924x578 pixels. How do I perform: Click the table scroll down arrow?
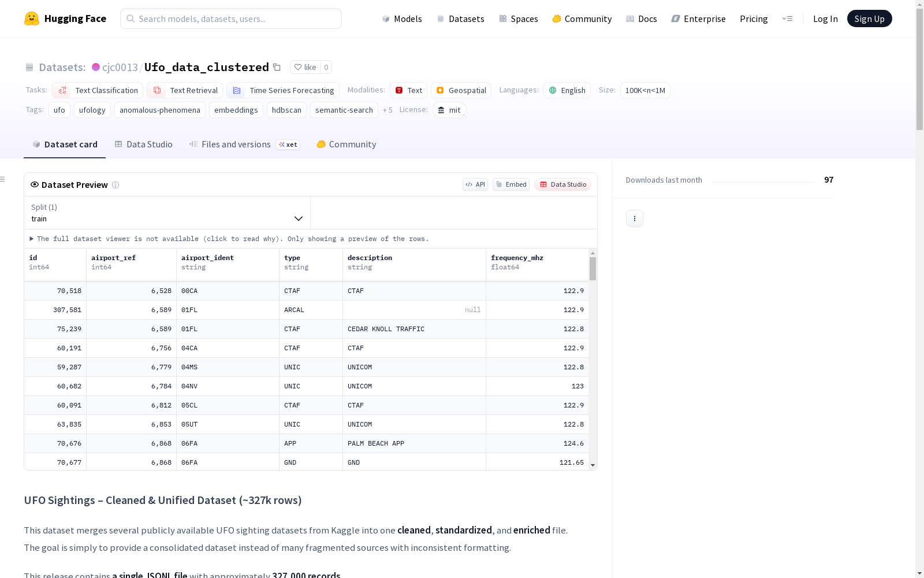pyautogui.click(x=593, y=465)
